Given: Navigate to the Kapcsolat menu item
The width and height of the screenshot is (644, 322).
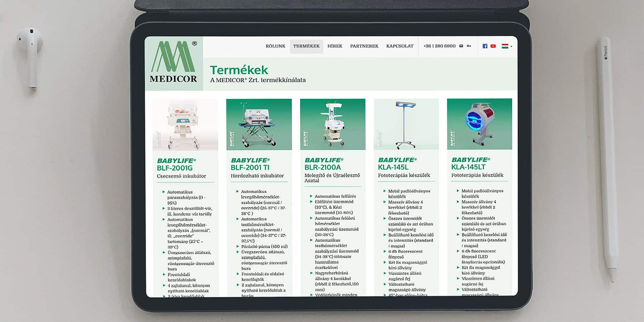Looking at the screenshot, I should click(400, 46).
